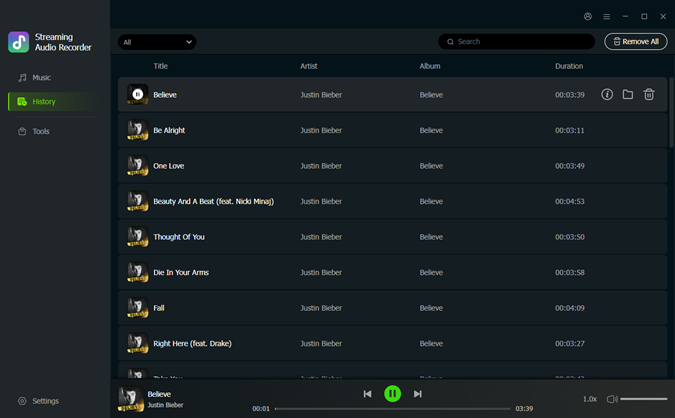Play the One Love thumbnail
Viewport: 675px width, 418px height.
click(x=138, y=166)
